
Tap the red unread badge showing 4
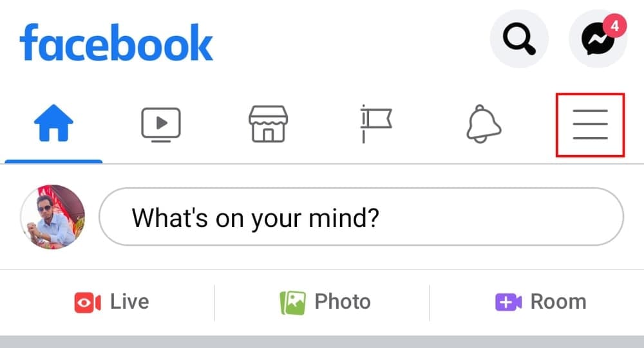tap(615, 26)
